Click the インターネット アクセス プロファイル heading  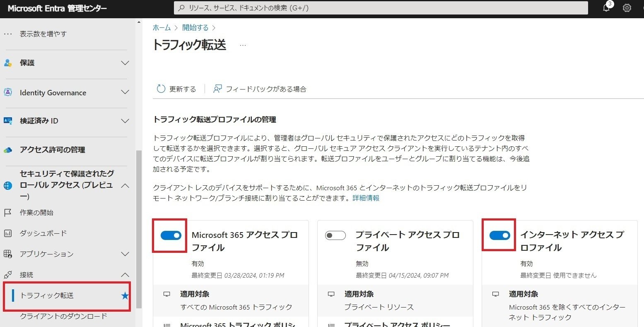click(572, 241)
